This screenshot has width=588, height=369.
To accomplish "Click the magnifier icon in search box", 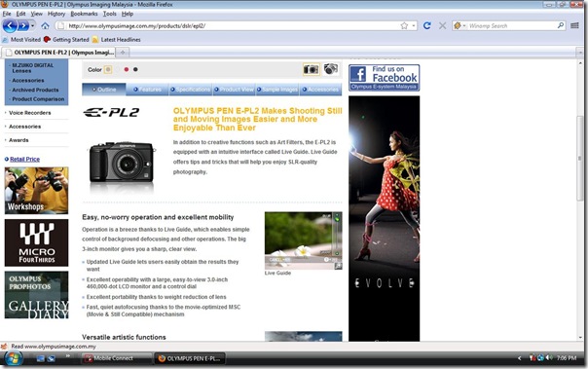I will click(x=560, y=25).
